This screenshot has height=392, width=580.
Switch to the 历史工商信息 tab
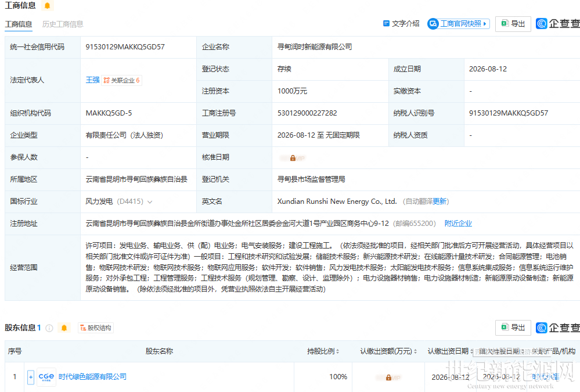63,24
